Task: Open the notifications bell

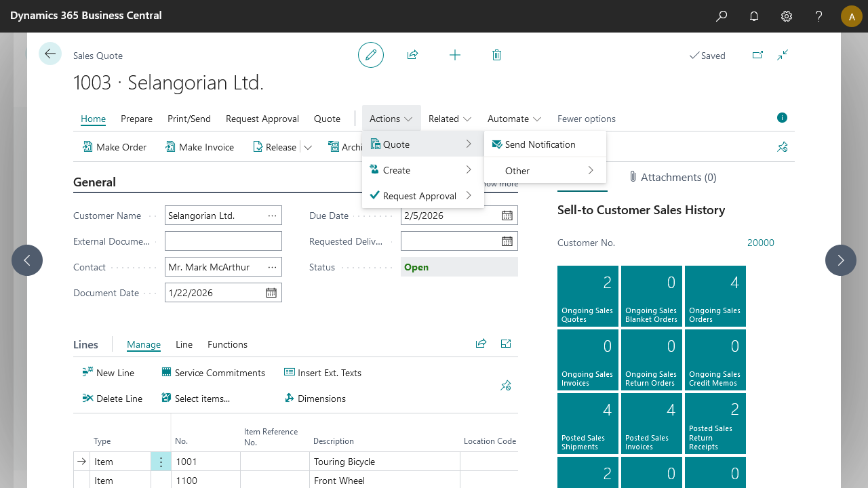Action: (754, 16)
